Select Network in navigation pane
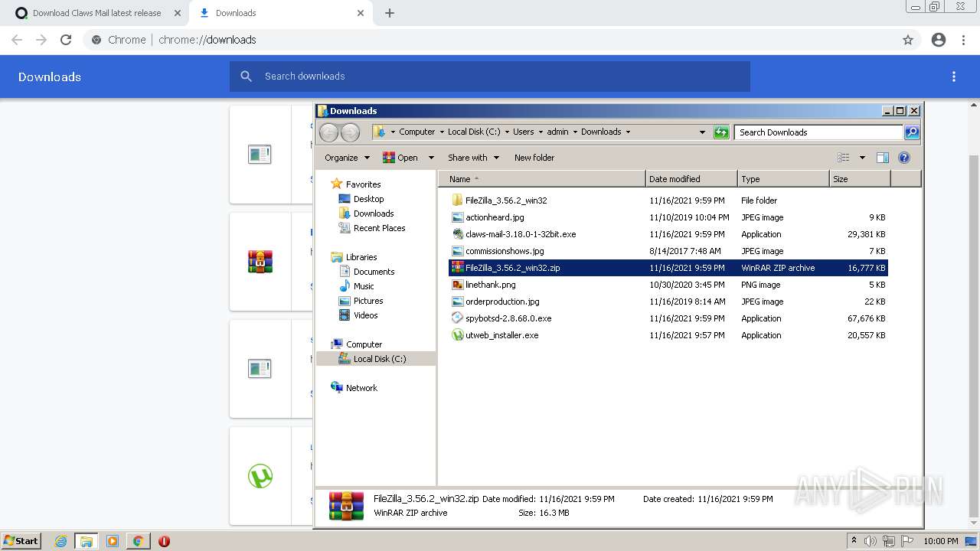Image resolution: width=980 pixels, height=551 pixels. pos(361,388)
